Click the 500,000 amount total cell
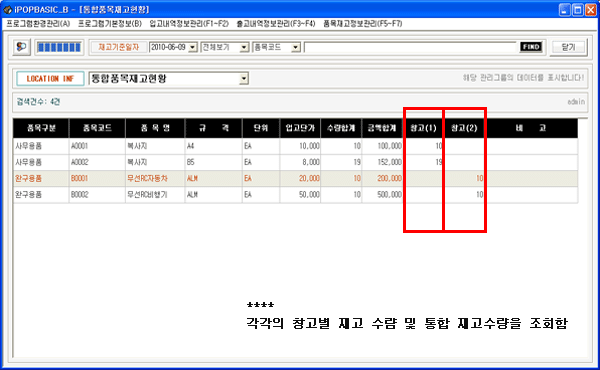Image resolution: width=600 pixels, height=370 pixels. 382,194
